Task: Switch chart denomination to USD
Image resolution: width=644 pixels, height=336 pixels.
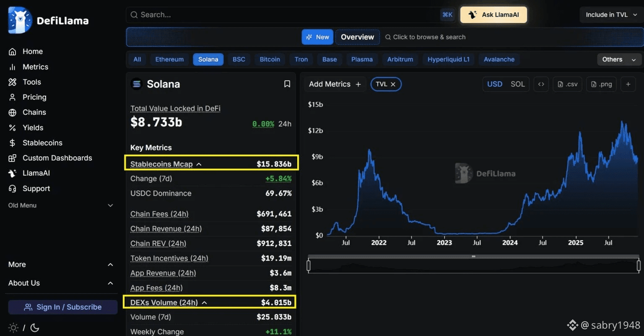Action: (x=494, y=84)
